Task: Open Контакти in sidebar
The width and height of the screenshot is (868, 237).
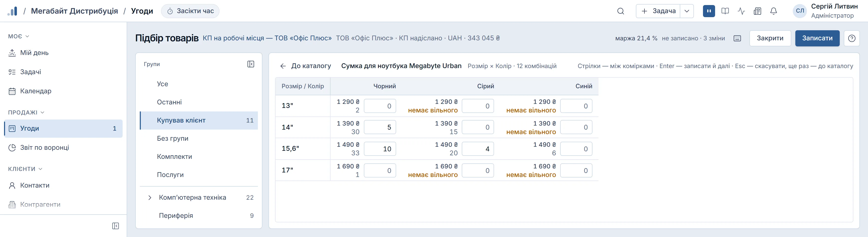Action: point(63,186)
